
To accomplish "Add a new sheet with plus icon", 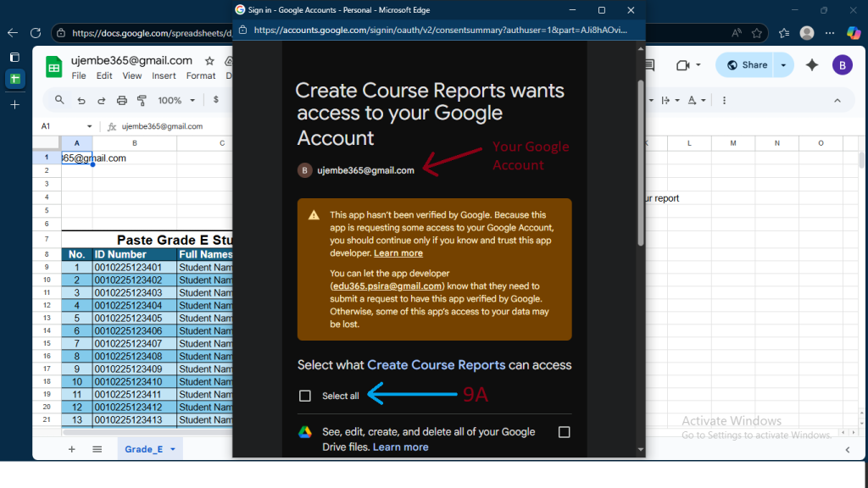I will 72,449.
